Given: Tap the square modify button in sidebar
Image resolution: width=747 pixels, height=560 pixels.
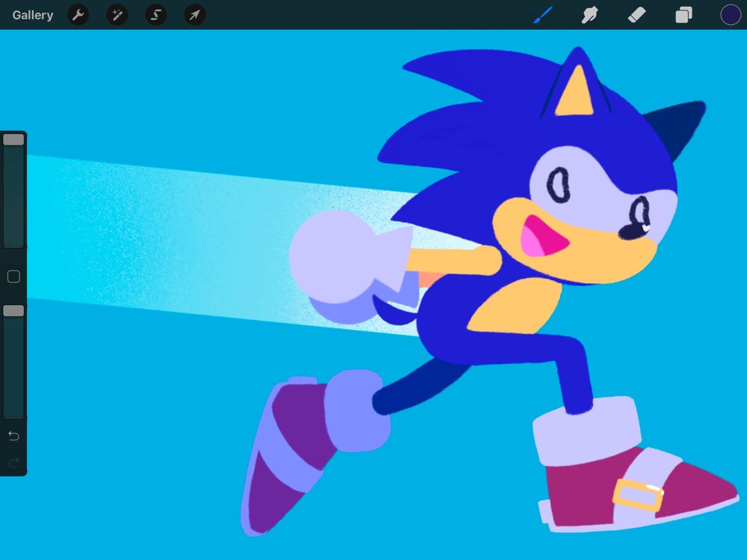Looking at the screenshot, I should pyautogui.click(x=14, y=277).
